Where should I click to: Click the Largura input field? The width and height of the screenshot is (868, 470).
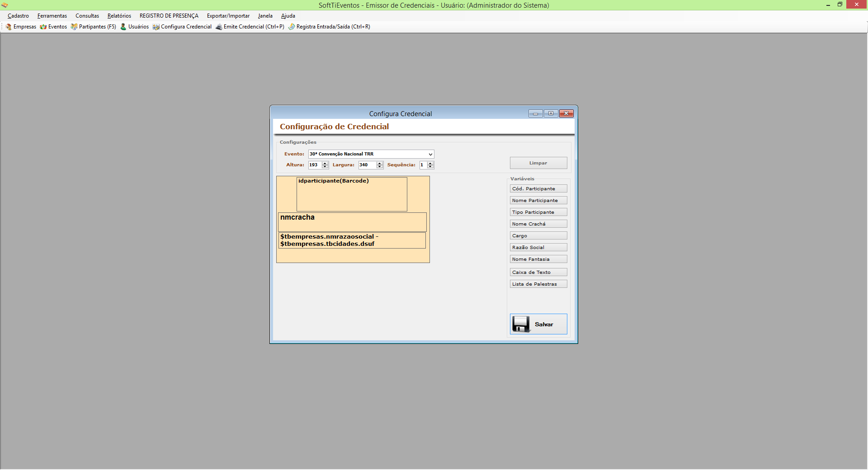coord(368,165)
